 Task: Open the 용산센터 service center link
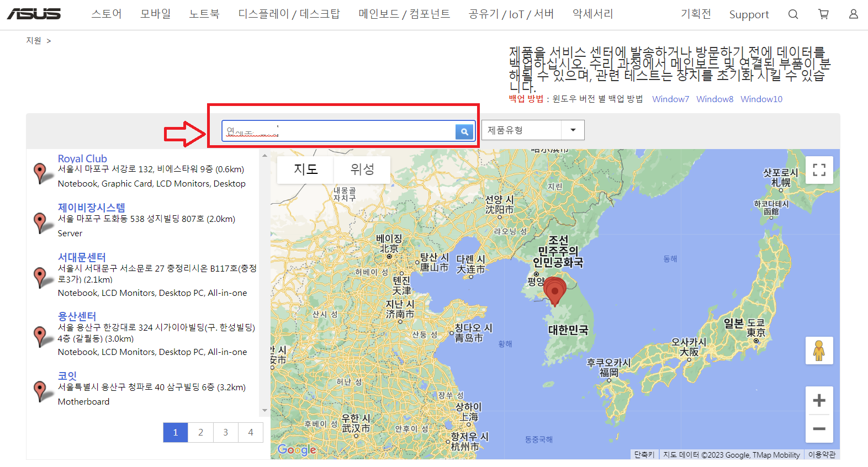[77, 316]
